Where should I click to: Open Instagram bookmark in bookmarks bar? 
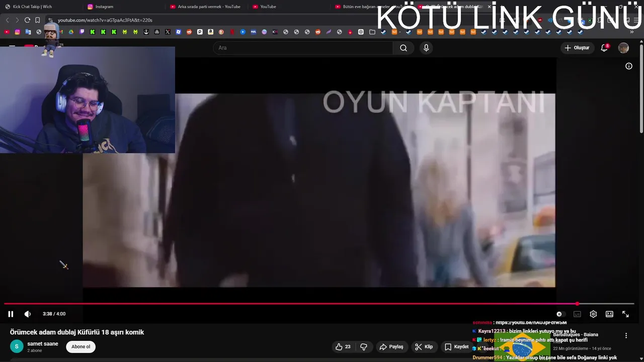coord(17,32)
